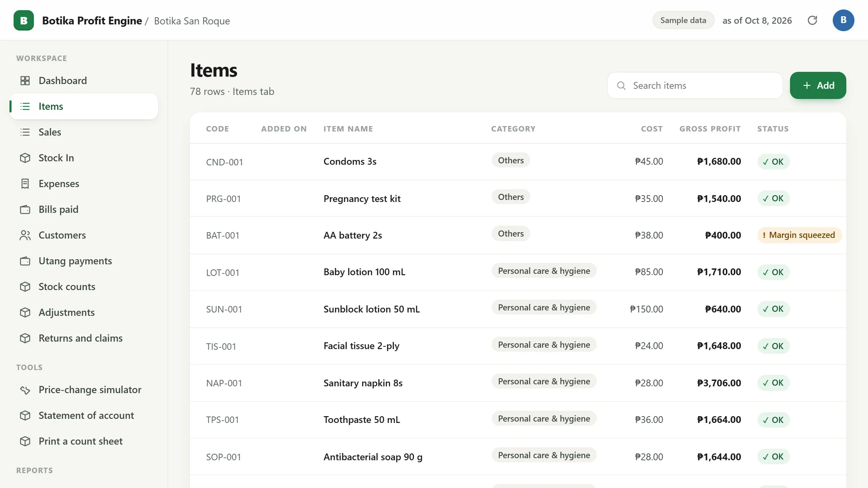Go to Sales in the sidebar
Image resolution: width=868 pixels, height=488 pixels.
84,132
